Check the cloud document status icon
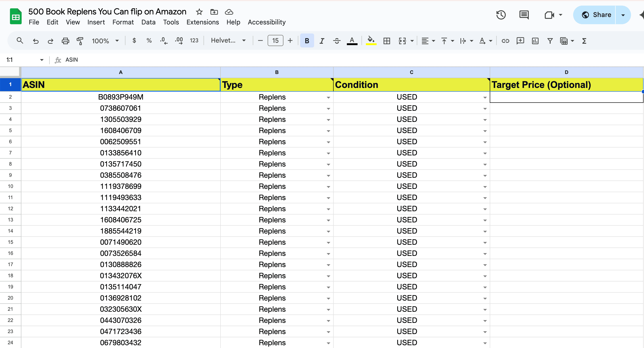The image size is (644, 348). coord(229,12)
